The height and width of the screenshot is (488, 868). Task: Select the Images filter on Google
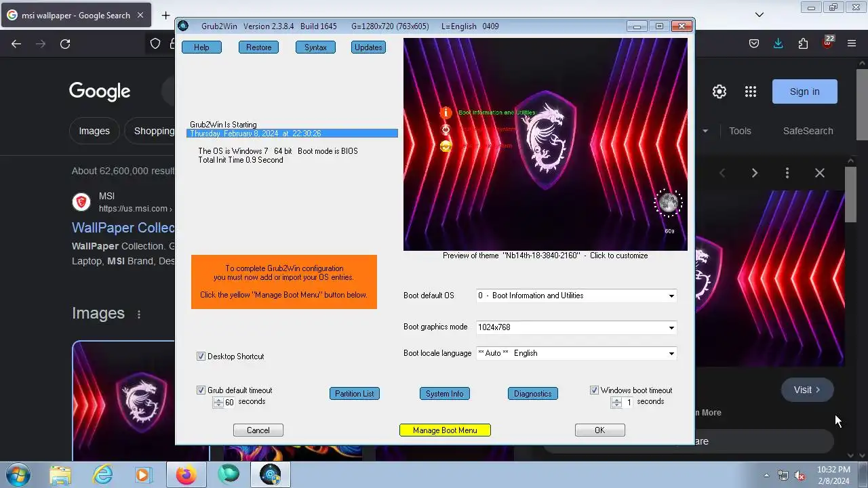tap(94, 131)
